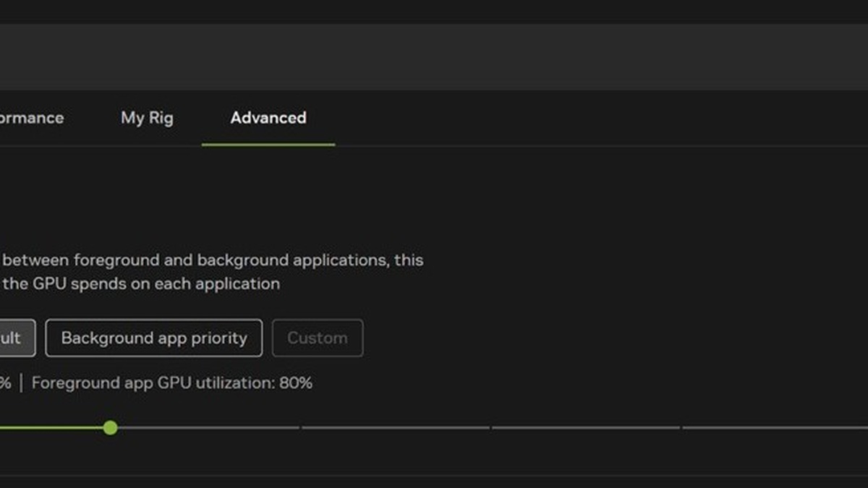Click the GPU utilization slider handle
The height and width of the screenshot is (488, 868).
pos(110,428)
